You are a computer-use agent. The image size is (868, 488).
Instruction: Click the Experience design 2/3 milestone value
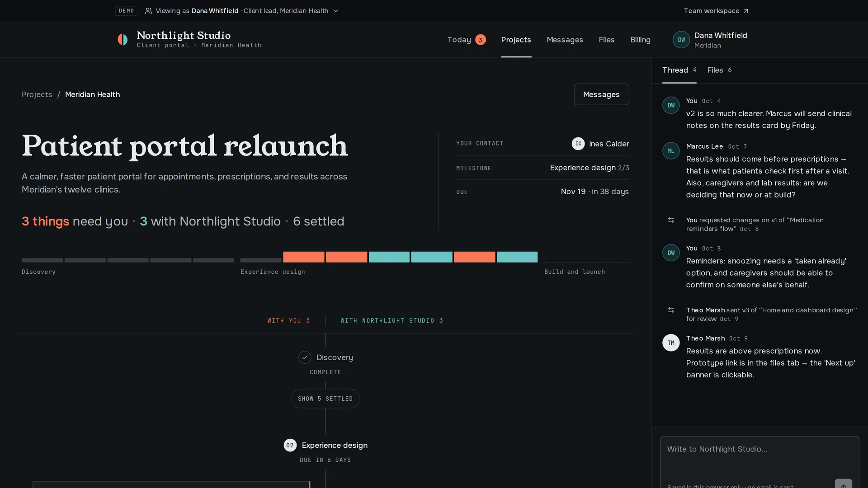click(590, 168)
